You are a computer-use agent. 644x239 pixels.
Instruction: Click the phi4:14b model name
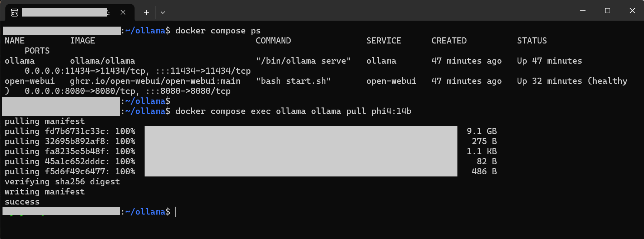(391, 111)
